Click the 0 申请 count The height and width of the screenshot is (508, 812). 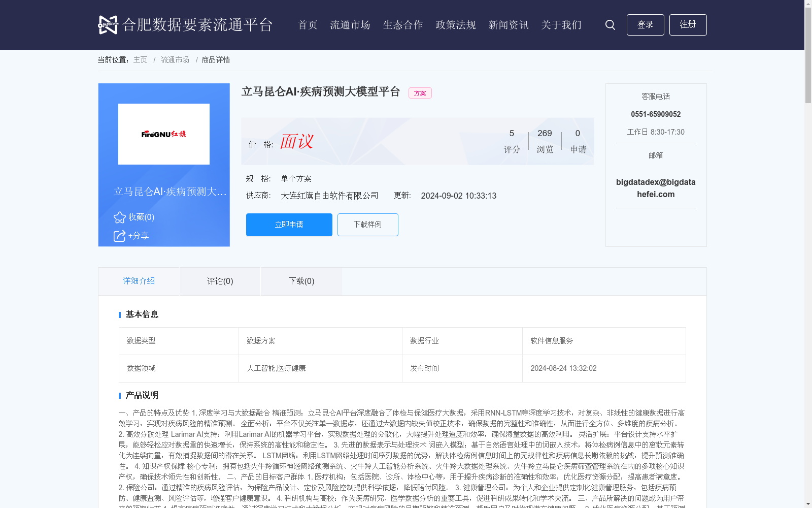578,141
